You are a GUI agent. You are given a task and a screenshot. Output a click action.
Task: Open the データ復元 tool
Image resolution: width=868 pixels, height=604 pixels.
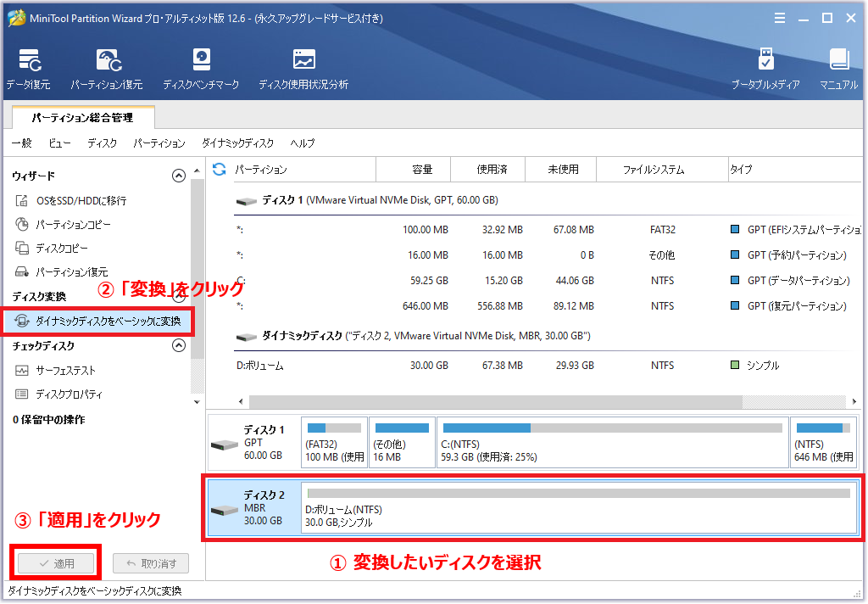29,70
